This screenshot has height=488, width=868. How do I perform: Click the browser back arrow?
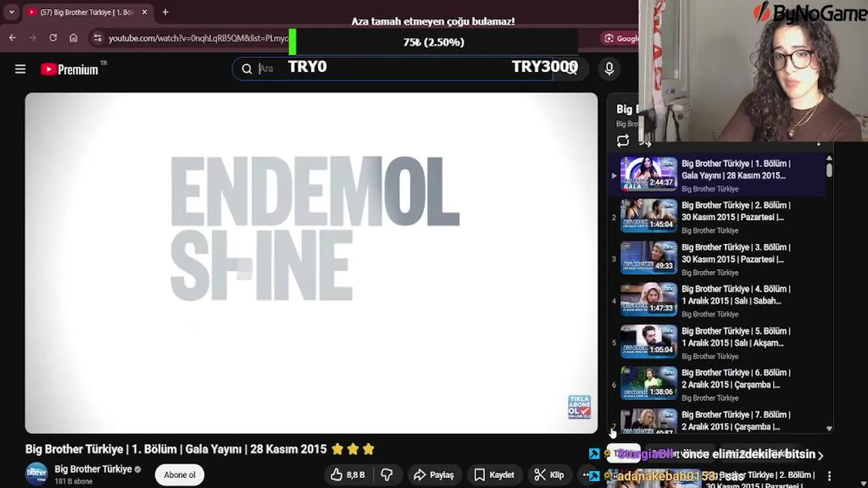tap(12, 38)
